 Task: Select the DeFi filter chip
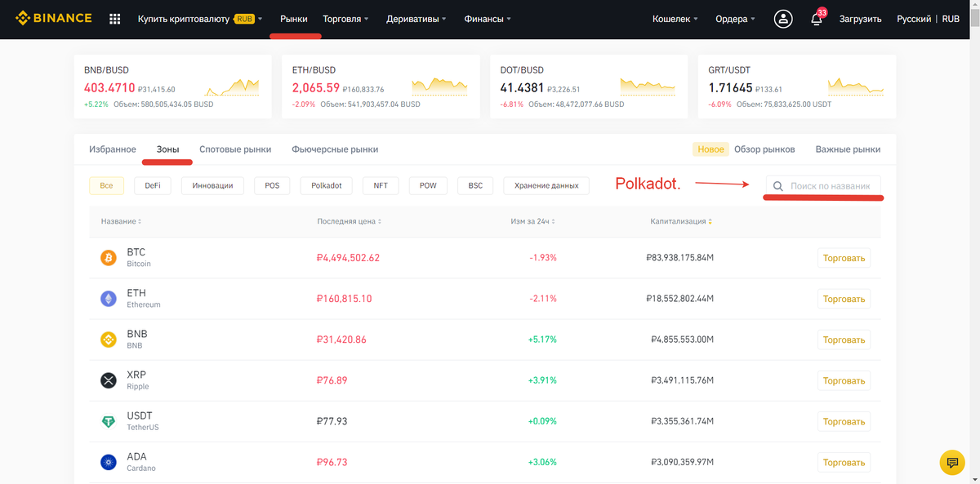tap(153, 185)
